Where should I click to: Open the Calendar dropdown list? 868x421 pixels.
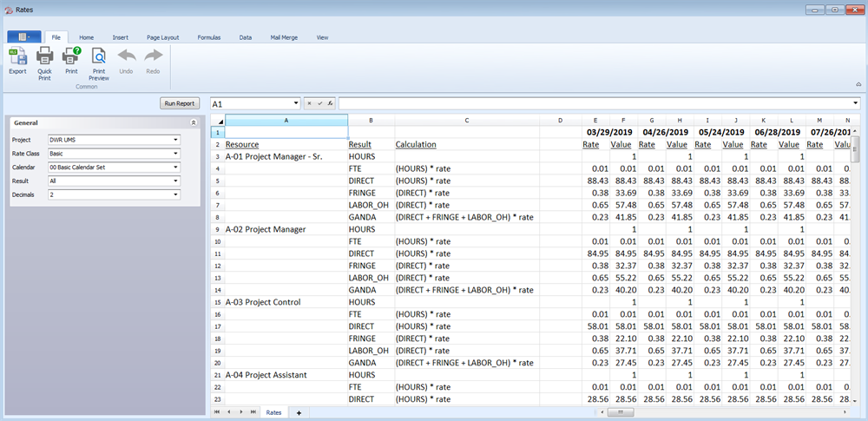(175, 167)
